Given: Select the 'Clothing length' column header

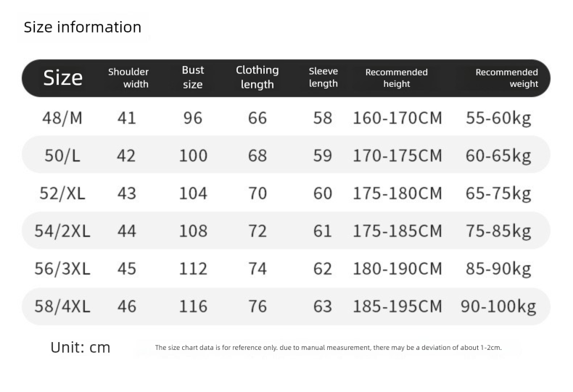Looking at the screenshot, I should [x=257, y=78].
